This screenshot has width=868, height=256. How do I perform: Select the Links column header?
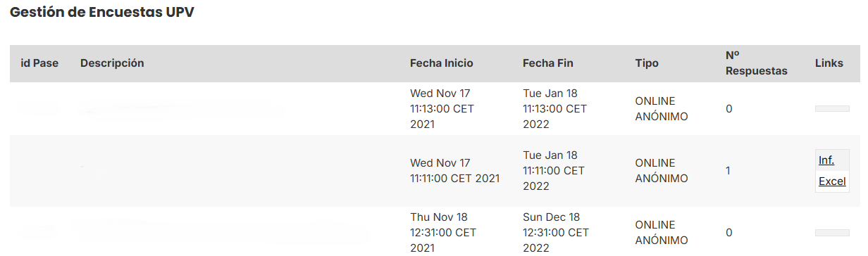829,63
